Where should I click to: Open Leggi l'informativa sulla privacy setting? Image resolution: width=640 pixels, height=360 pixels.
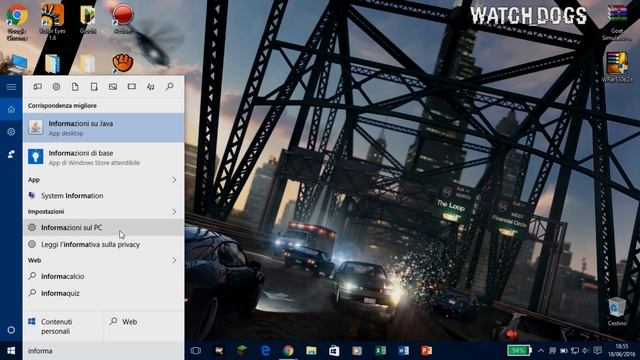click(104, 244)
